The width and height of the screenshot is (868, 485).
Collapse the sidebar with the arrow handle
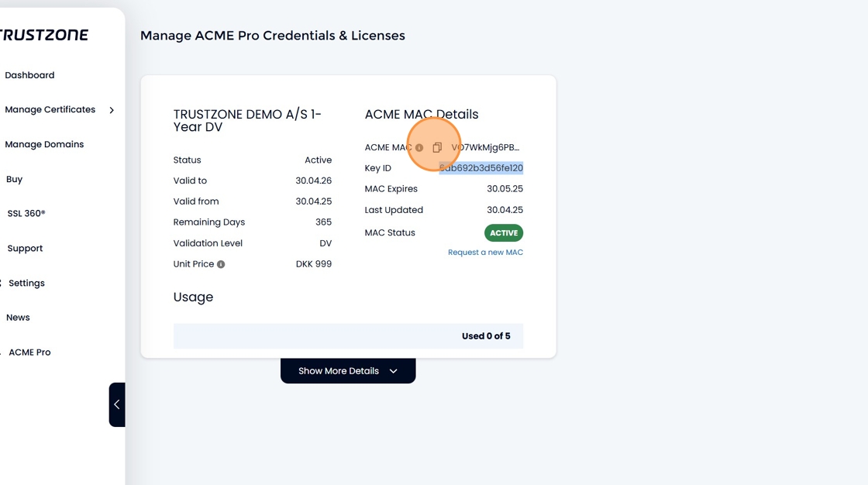pos(117,404)
